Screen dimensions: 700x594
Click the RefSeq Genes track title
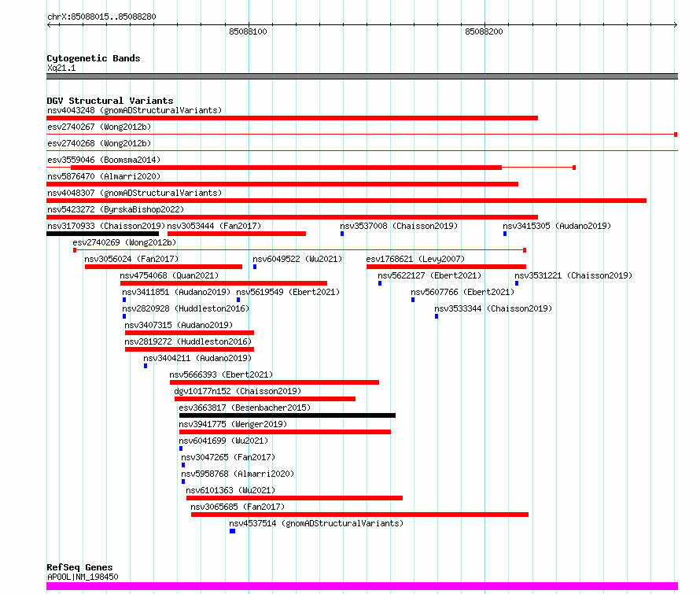pyautogui.click(x=79, y=567)
